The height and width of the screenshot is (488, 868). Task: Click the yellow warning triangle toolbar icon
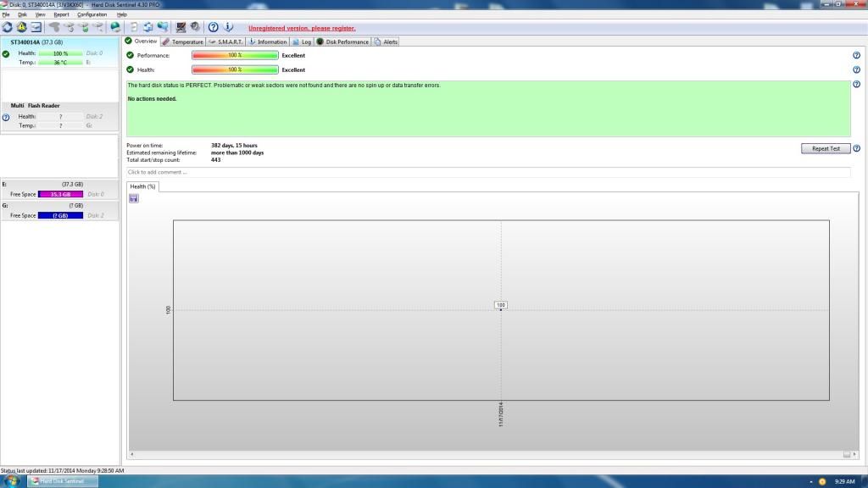[22, 27]
